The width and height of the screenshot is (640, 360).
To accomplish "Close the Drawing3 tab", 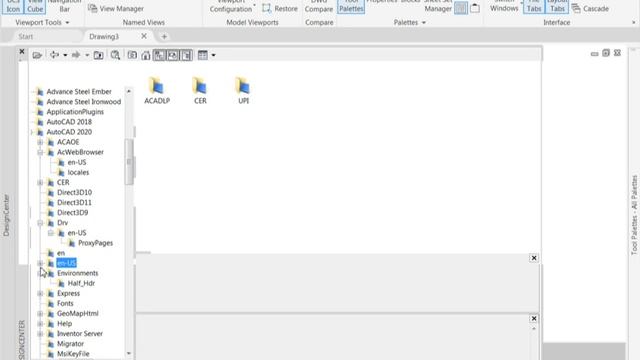I will tap(144, 36).
